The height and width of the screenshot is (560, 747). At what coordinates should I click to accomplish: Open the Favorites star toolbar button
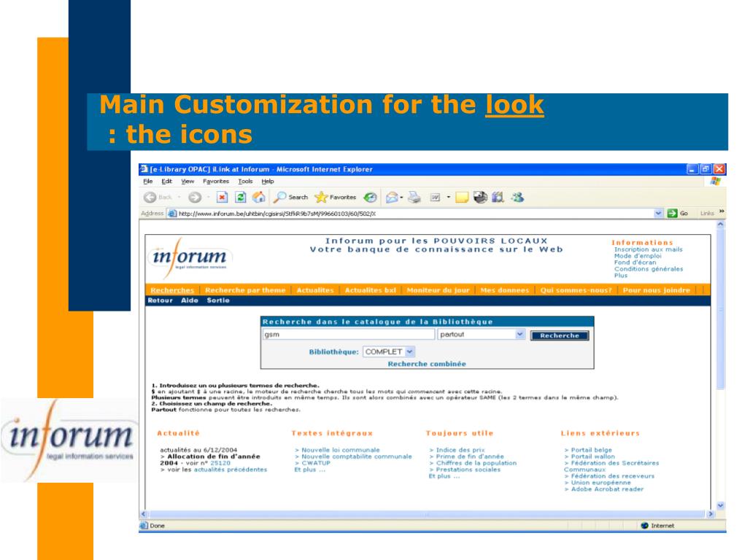coord(336,197)
